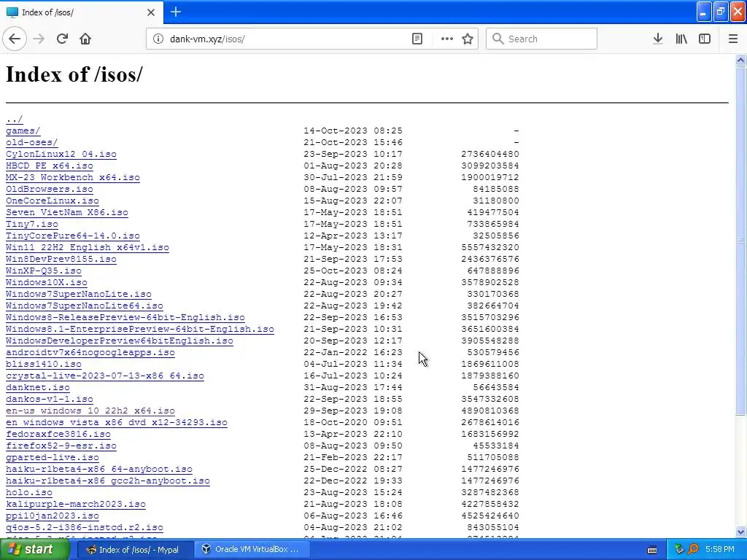Click Tiny7.iso link
Screen dimensions: 747x560
32,224
